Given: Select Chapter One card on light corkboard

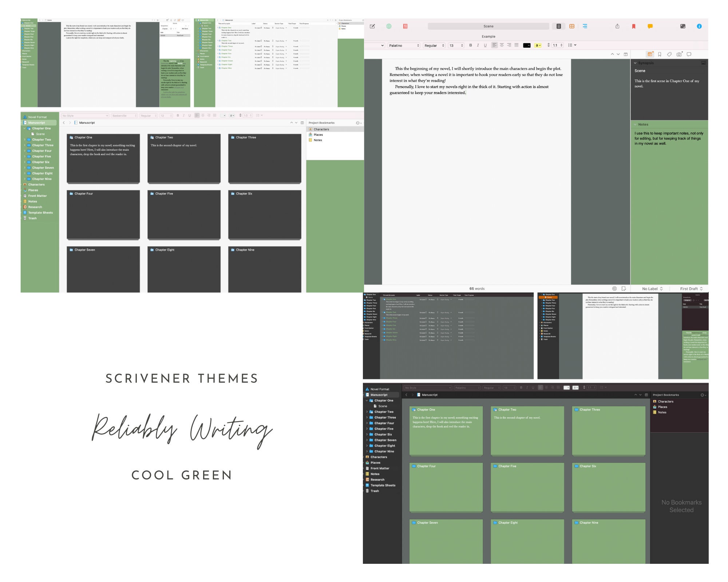Looking at the screenshot, I should coord(103,158).
